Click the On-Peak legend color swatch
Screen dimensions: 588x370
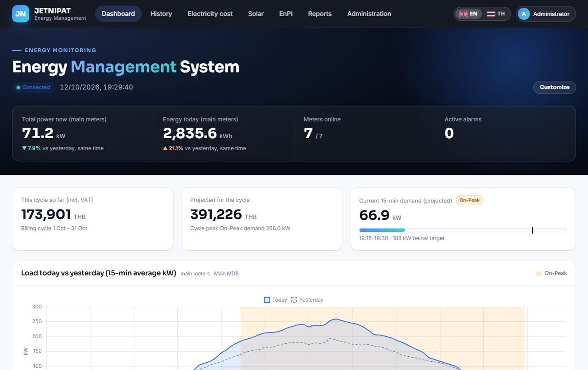point(539,274)
